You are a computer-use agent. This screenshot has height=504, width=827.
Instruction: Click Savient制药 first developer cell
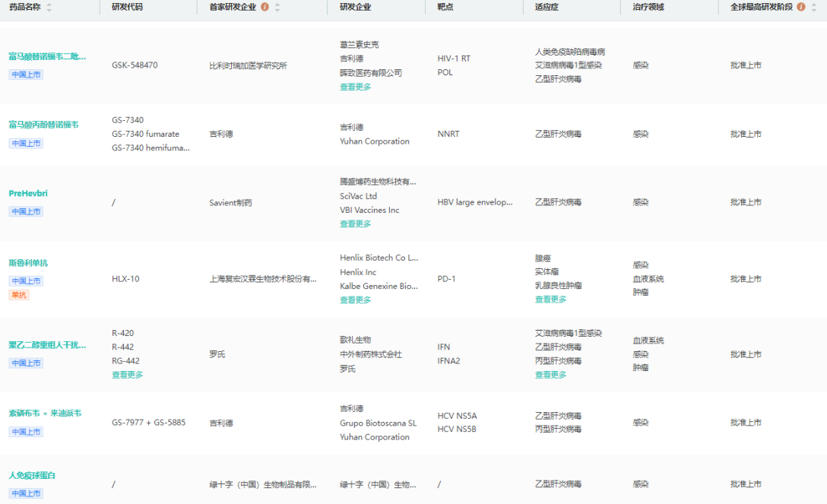coord(230,202)
